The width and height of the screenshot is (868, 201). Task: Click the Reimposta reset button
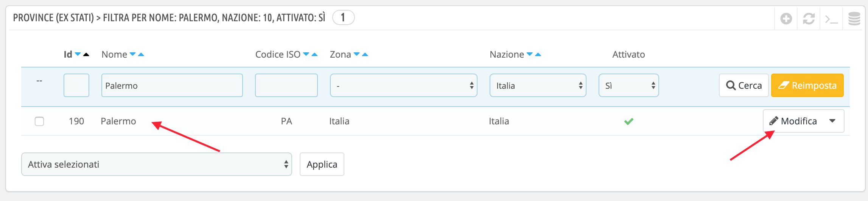(807, 85)
